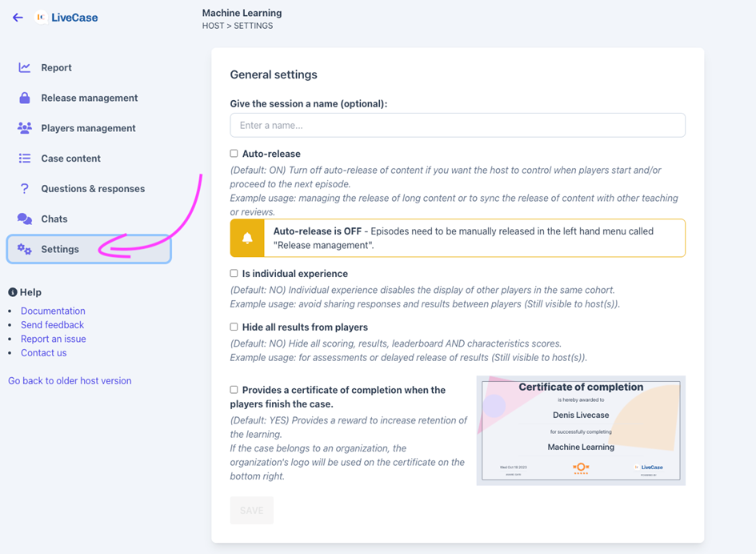Open the Release management menu item
Image resolution: width=756 pixels, height=554 pixels.
pyautogui.click(x=89, y=98)
